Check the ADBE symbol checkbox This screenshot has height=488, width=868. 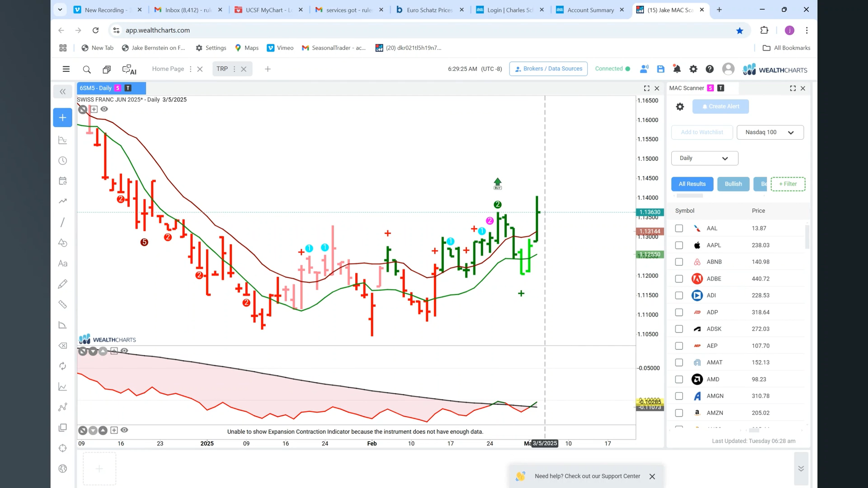click(679, 279)
